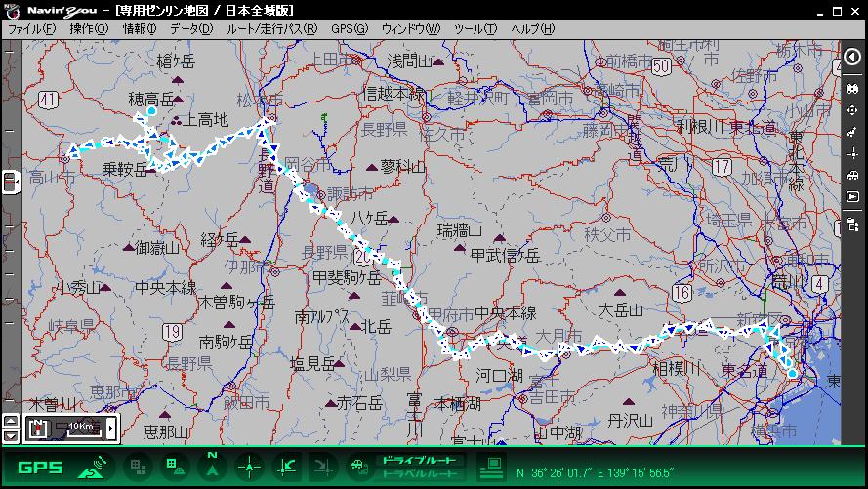Click the zoom-out down arrow button

point(11,435)
